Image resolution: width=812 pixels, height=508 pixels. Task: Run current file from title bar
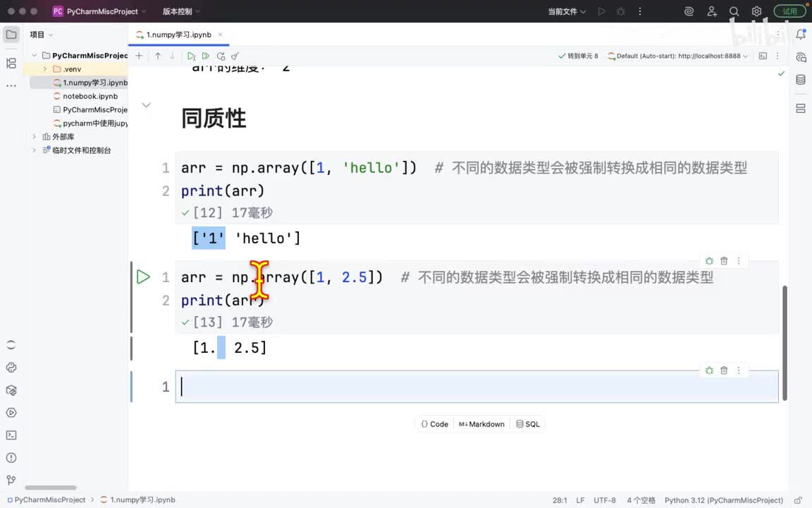tap(601, 11)
